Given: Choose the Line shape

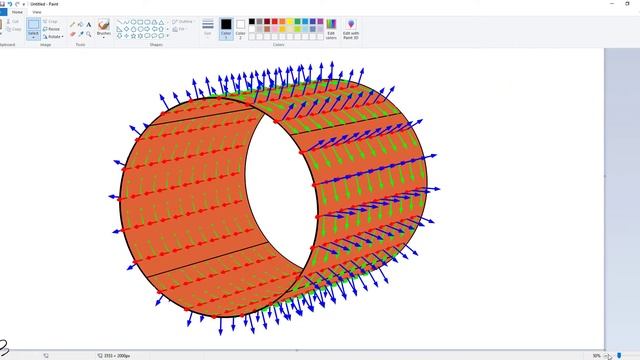Looking at the screenshot, I should pos(119,22).
